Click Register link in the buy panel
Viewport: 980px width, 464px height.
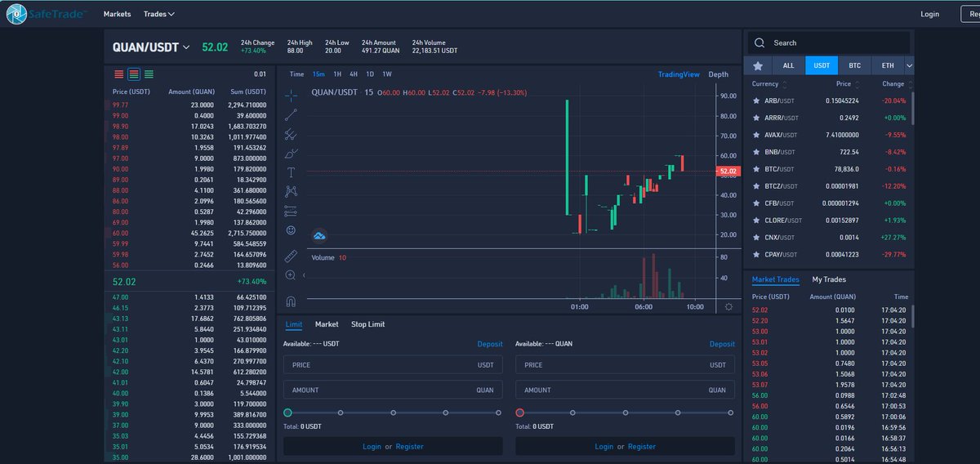[x=410, y=446]
